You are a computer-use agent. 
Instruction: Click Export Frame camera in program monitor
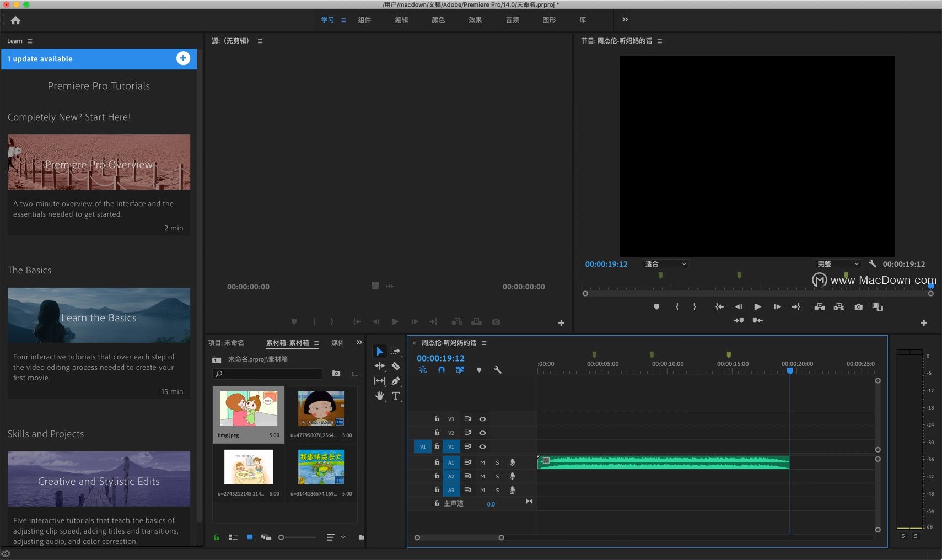pyautogui.click(x=858, y=307)
